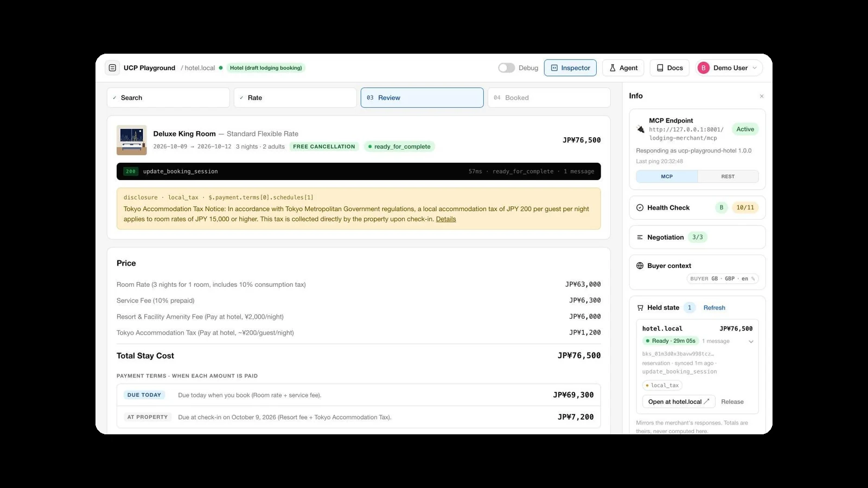Click the Held state cart icon
The width and height of the screenshot is (868, 488).
640,307
